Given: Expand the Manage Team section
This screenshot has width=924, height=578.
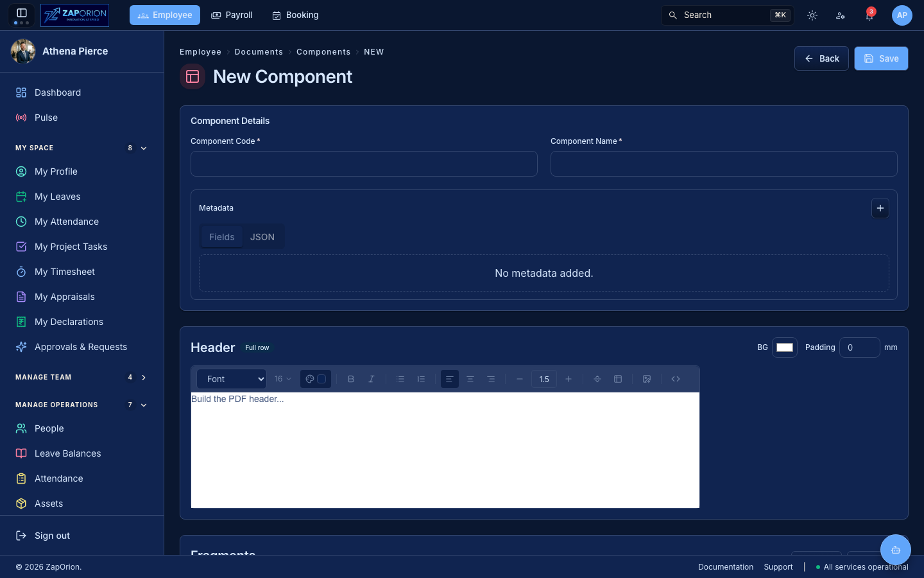Looking at the screenshot, I should coord(144,378).
